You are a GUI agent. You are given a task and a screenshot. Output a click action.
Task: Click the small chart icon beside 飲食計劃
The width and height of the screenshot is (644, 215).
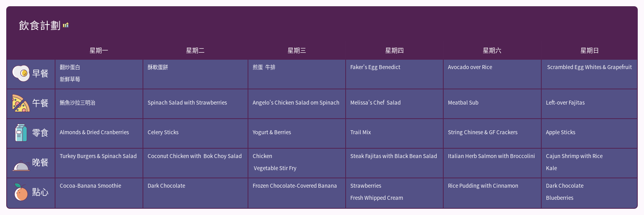click(x=66, y=25)
